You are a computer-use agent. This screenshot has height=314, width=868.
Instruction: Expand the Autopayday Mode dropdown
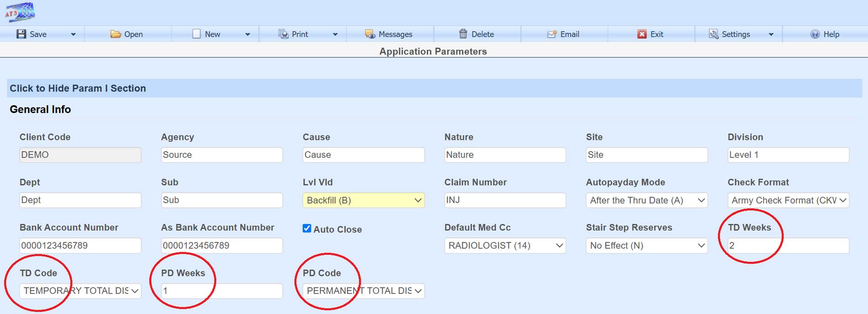pyautogui.click(x=646, y=200)
